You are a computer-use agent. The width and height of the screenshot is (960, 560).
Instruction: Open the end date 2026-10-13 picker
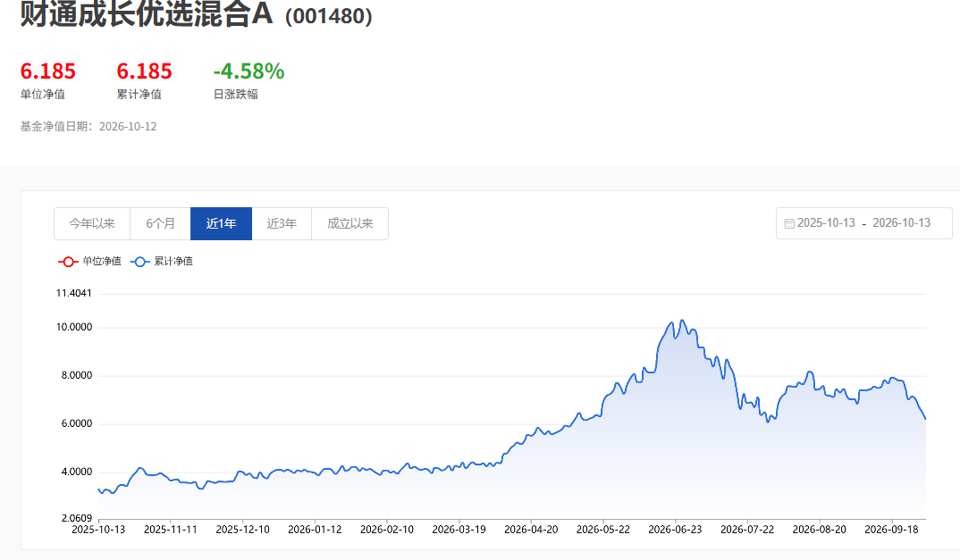tap(901, 223)
